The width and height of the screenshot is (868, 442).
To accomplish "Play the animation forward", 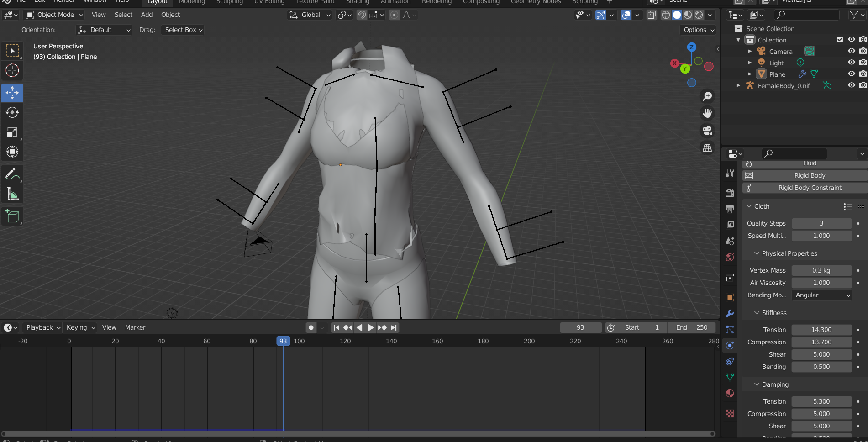I will click(x=370, y=327).
